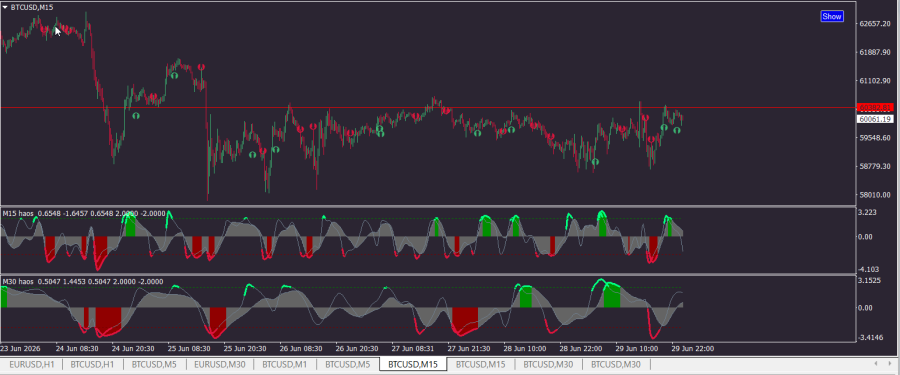Click the white 60061.19 current price label

pos(875,119)
